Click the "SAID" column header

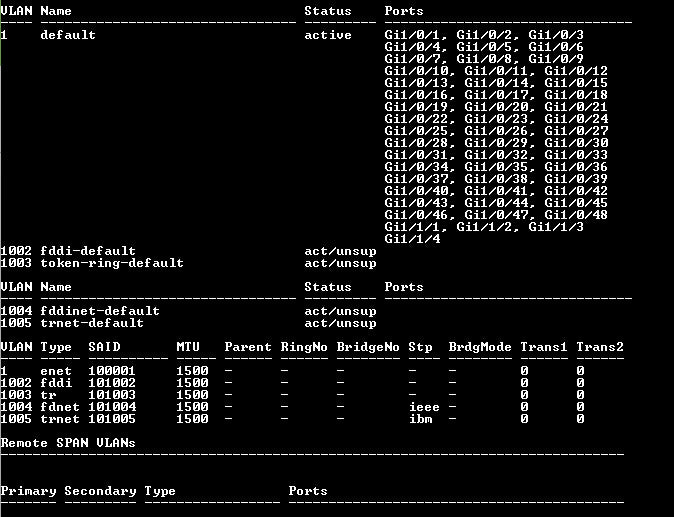pyautogui.click(x=104, y=347)
